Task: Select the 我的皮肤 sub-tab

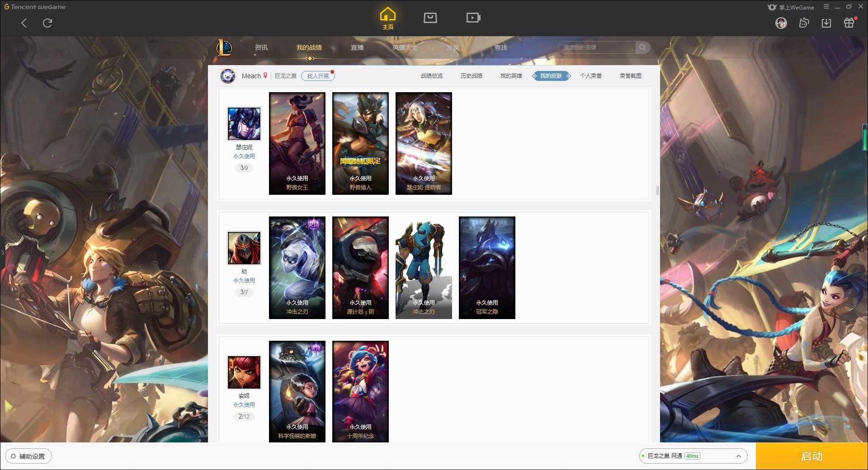Action: click(x=551, y=76)
